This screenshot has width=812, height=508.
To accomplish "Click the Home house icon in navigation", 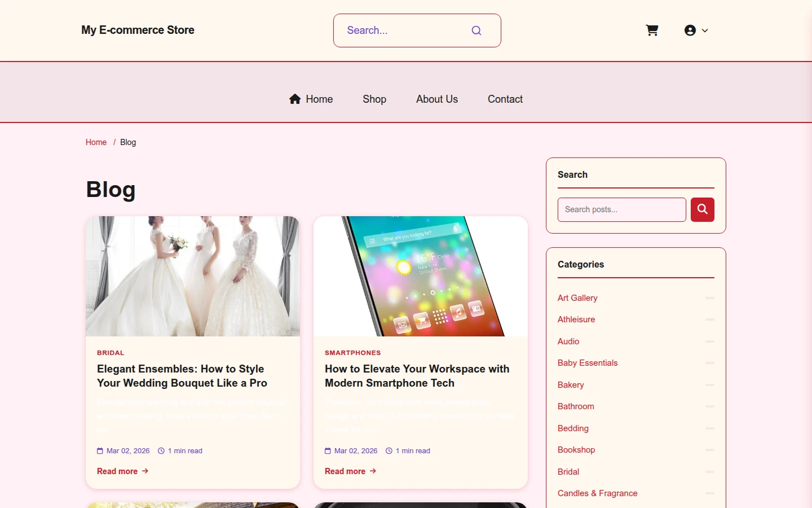I will coord(295,99).
